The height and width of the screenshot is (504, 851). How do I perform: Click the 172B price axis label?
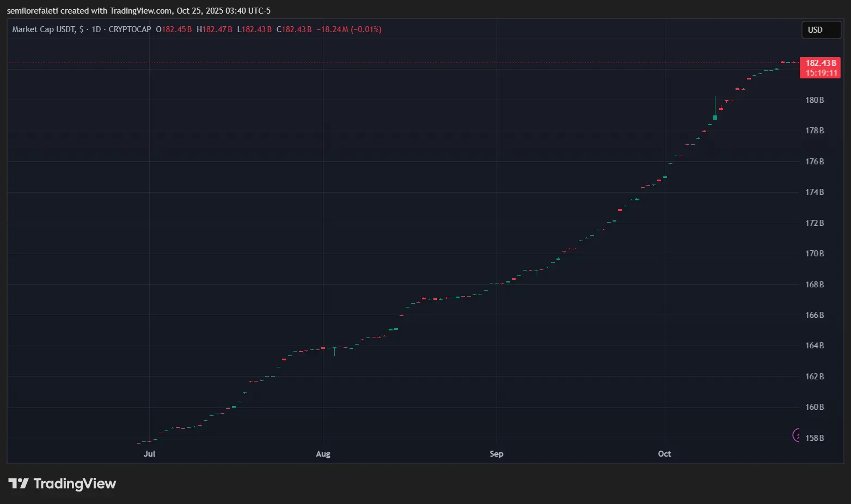click(x=815, y=223)
